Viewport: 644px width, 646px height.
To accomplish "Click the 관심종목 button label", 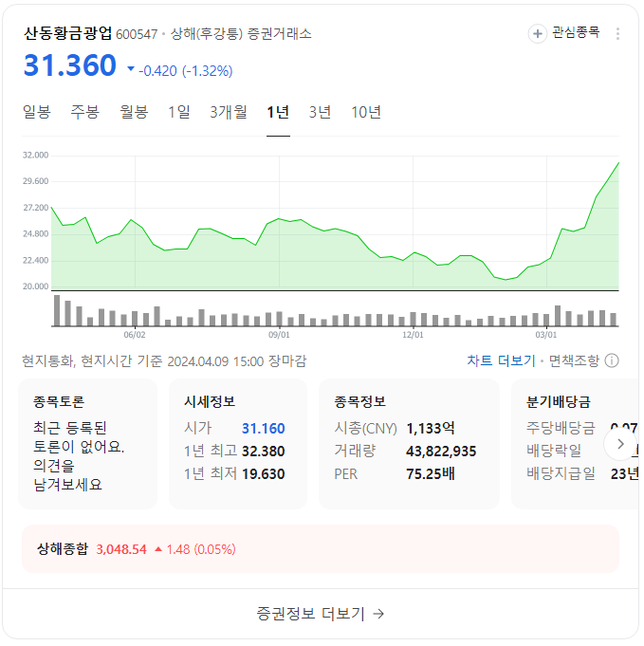I will point(576,32).
